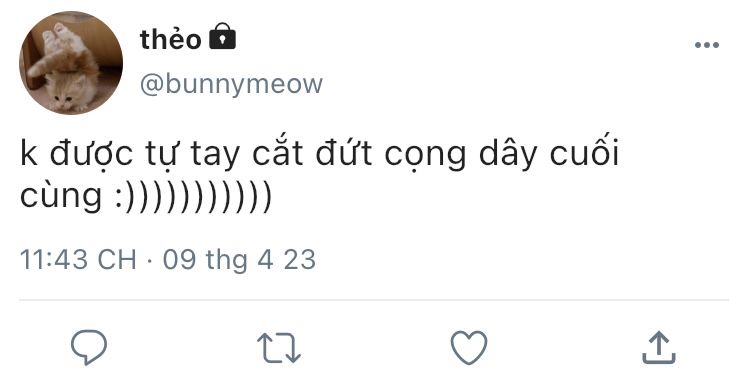Click the date 09 thg 4 23

[x=239, y=260]
